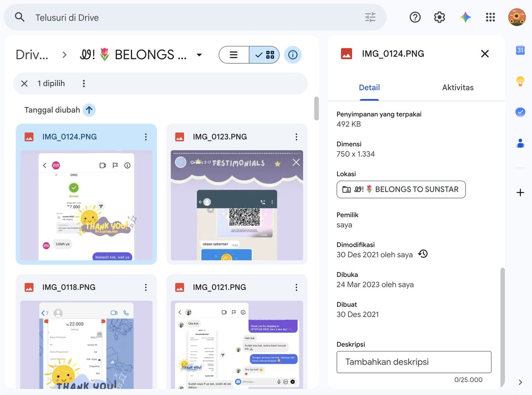Viewport: 532px width, 395px height.
Task: Click the Telusuri di Drive search field
Action: click(195, 17)
